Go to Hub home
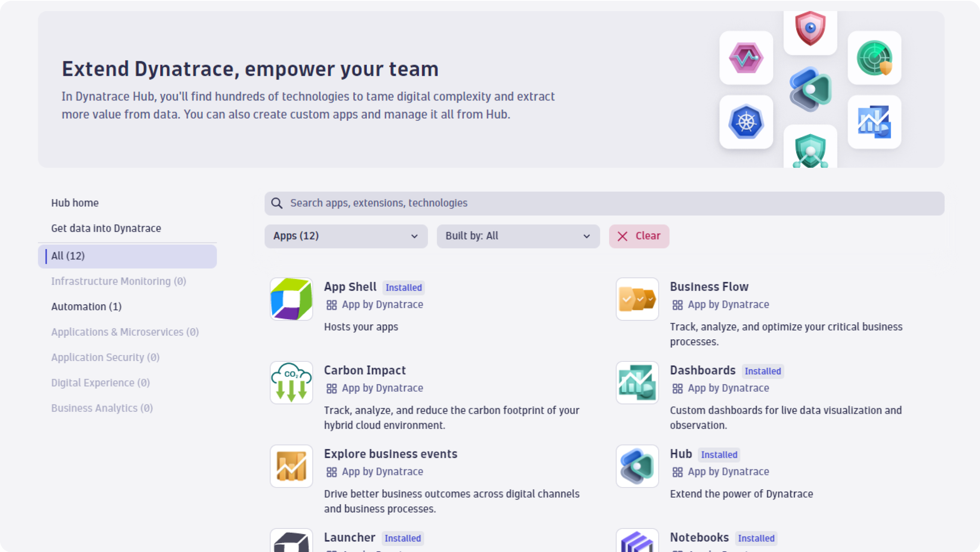 point(75,203)
